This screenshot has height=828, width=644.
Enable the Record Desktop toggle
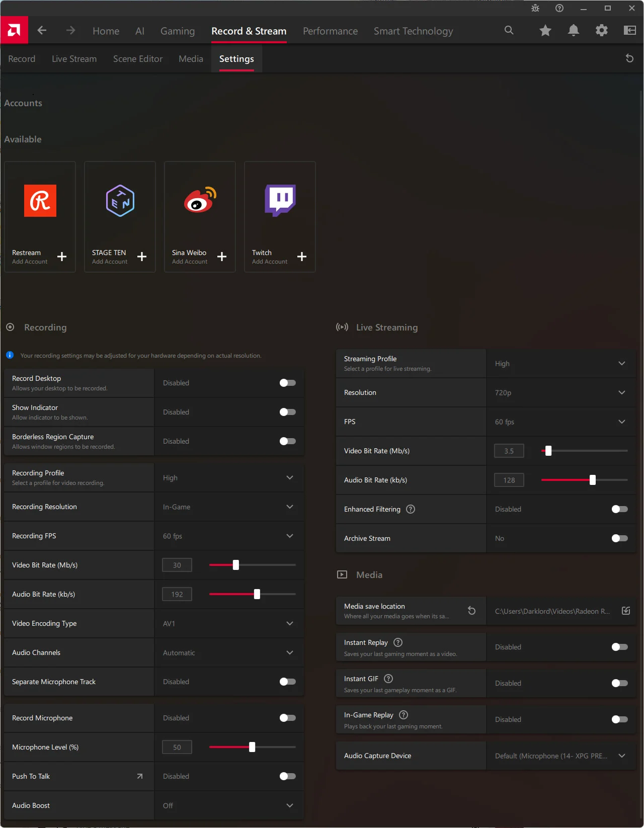click(287, 383)
